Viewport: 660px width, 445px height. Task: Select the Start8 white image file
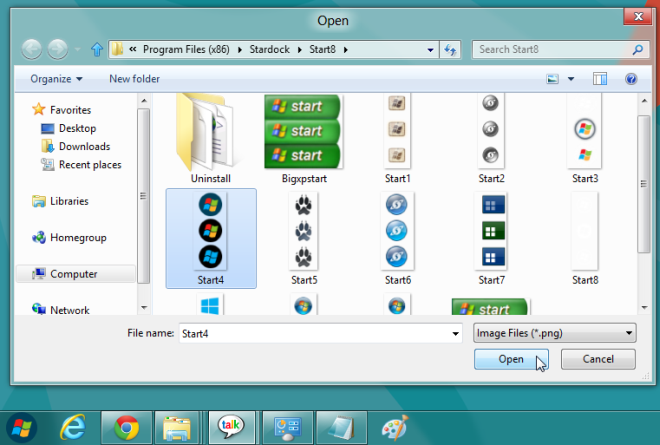click(585, 238)
